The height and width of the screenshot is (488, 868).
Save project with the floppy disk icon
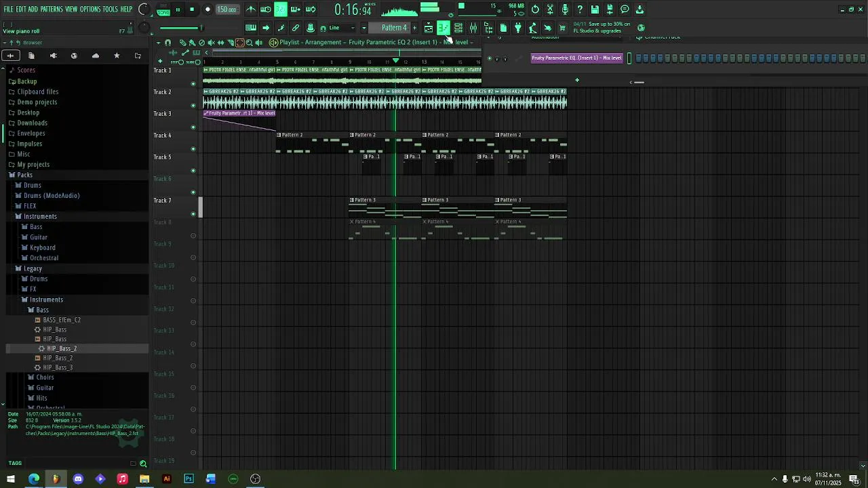coord(595,9)
